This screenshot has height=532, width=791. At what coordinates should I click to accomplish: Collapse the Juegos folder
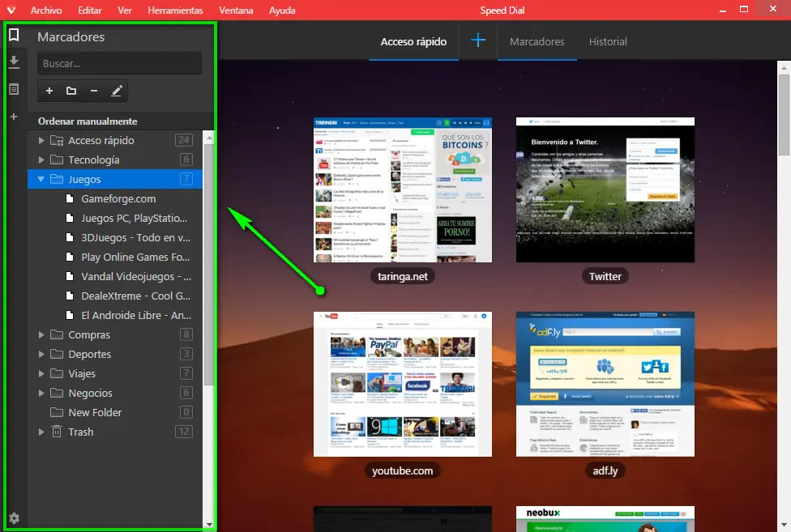41,179
